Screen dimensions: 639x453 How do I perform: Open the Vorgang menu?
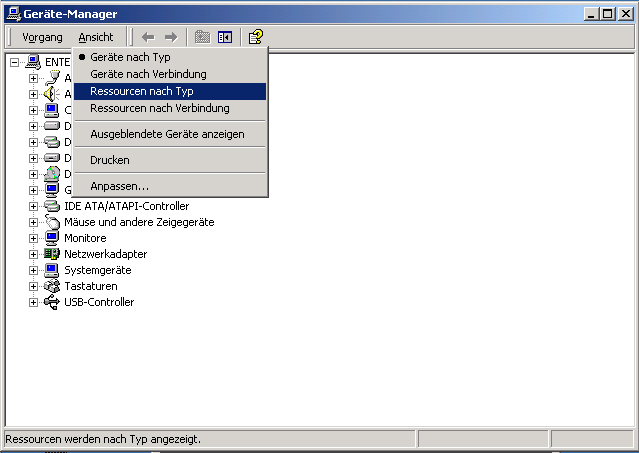click(42, 37)
